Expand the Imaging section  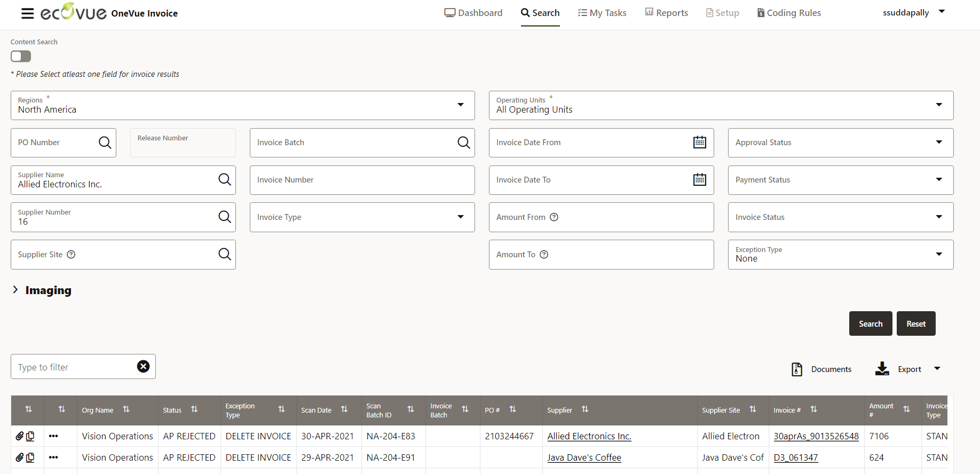pyautogui.click(x=15, y=290)
